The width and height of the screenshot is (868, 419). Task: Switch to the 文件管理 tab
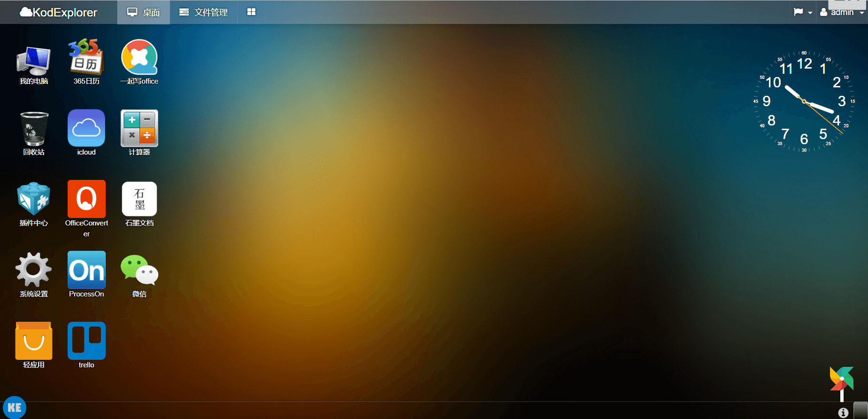point(204,12)
